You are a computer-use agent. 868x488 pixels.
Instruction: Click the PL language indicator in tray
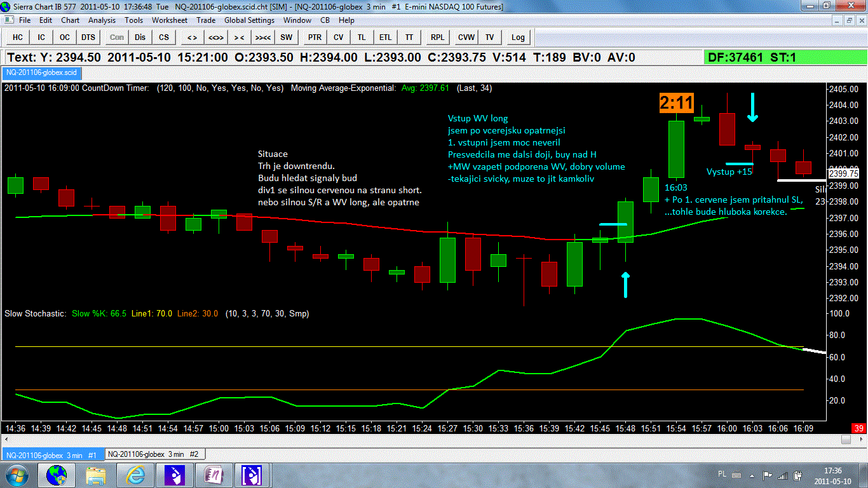coord(722,475)
